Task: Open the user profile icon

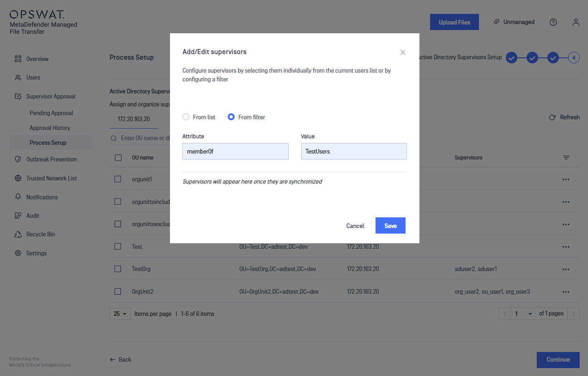Action: click(x=576, y=22)
